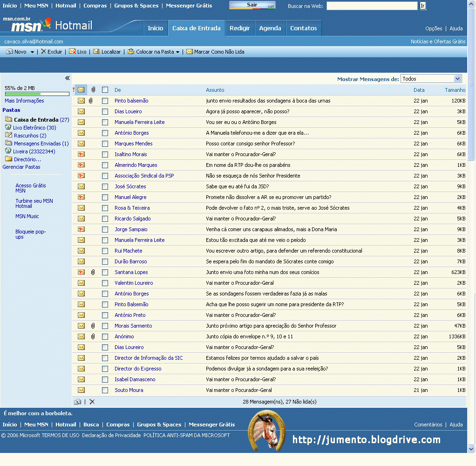Switch to the Agenda tab
This screenshot has height=466, width=476.
(x=270, y=28)
